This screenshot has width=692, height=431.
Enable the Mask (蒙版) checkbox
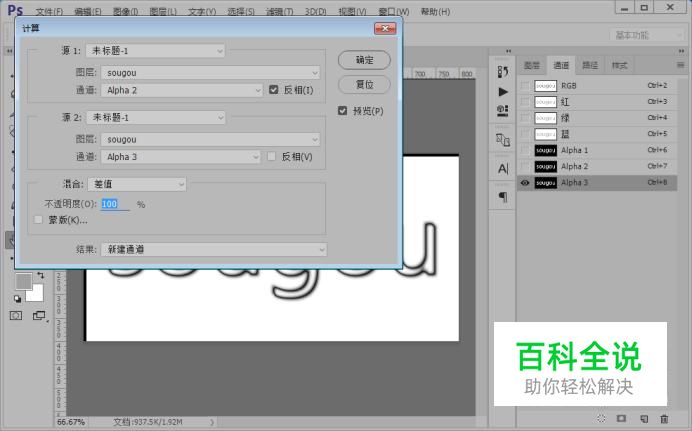(38, 219)
